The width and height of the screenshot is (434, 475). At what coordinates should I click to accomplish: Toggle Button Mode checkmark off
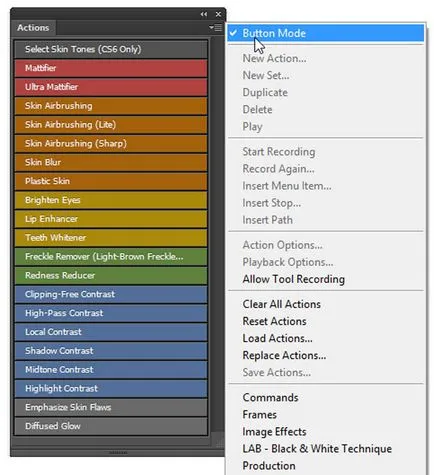(326, 33)
